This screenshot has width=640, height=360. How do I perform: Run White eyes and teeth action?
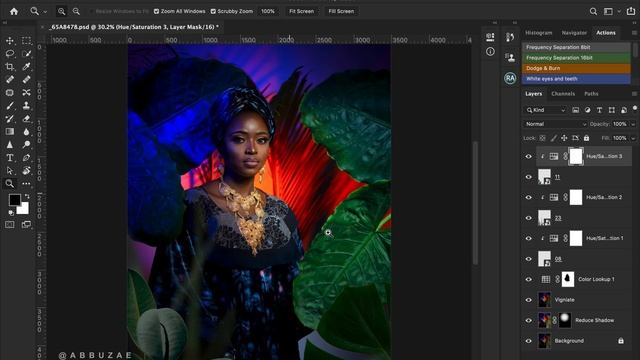click(576, 79)
